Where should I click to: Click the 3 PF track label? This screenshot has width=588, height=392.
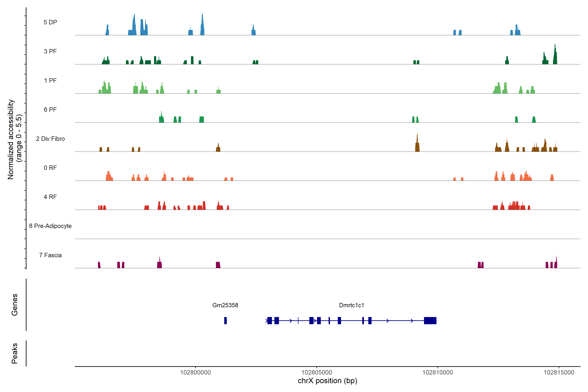(50, 51)
